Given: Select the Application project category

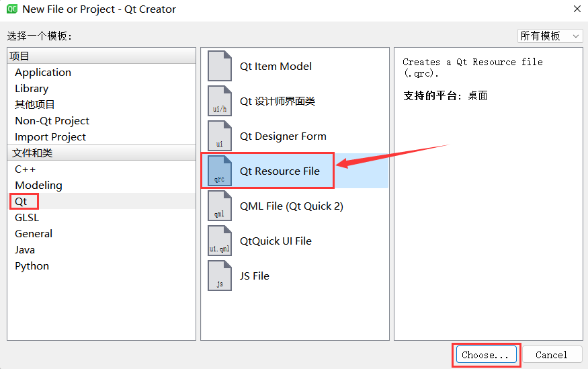Looking at the screenshot, I should click(43, 73).
